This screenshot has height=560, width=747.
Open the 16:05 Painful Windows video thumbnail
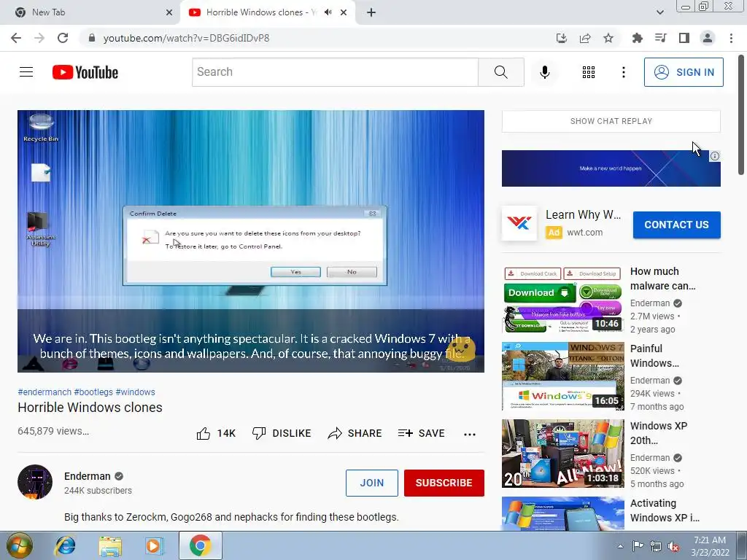coord(562,376)
